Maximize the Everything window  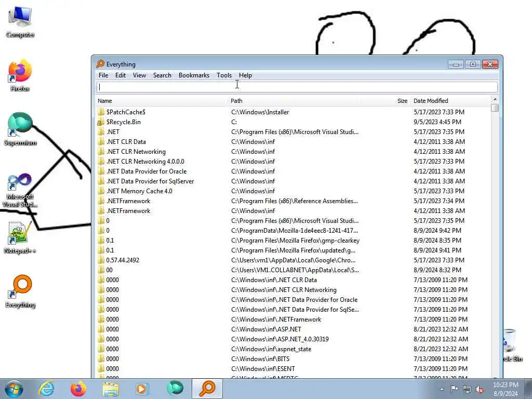pos(473,64)
